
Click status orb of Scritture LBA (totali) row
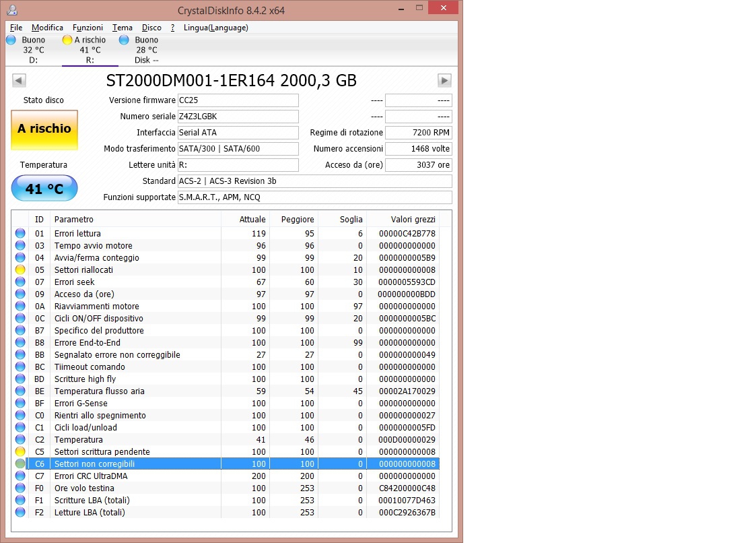(20, 500)
